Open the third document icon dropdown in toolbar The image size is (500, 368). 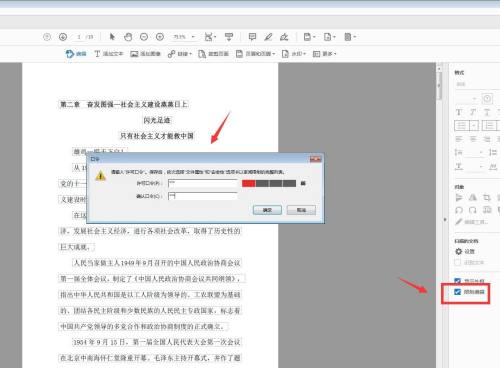coord(350,37)
